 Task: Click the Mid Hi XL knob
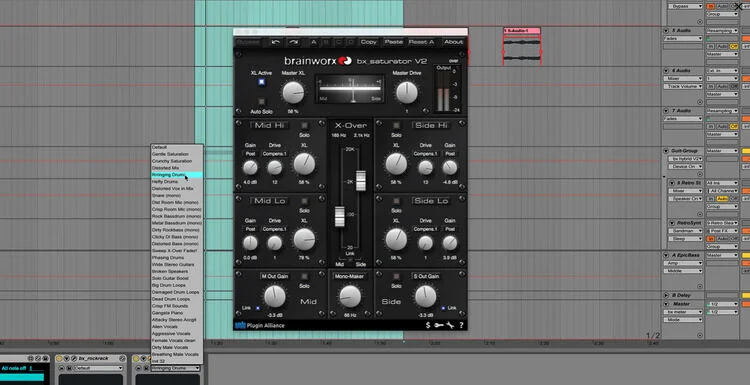click(x=304, y=164)
